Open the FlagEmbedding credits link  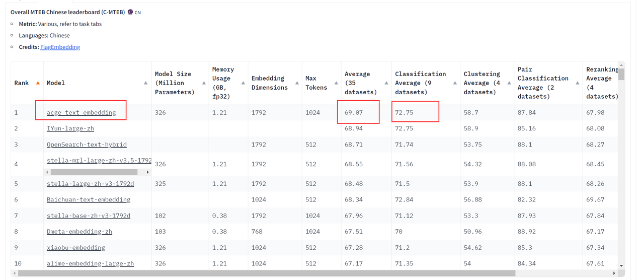click(x=60, y=47)
